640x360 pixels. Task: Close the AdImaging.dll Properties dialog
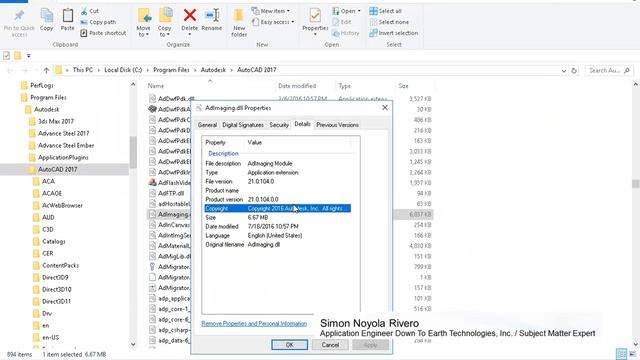[x=384, y=108]
